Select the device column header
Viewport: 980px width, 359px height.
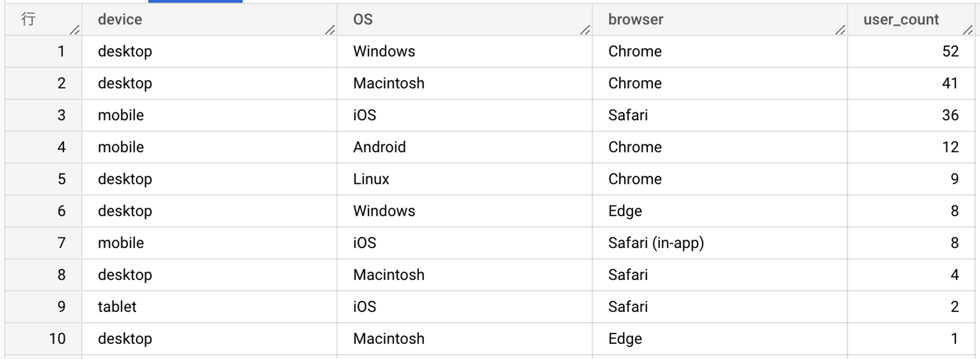pos(209,20)
